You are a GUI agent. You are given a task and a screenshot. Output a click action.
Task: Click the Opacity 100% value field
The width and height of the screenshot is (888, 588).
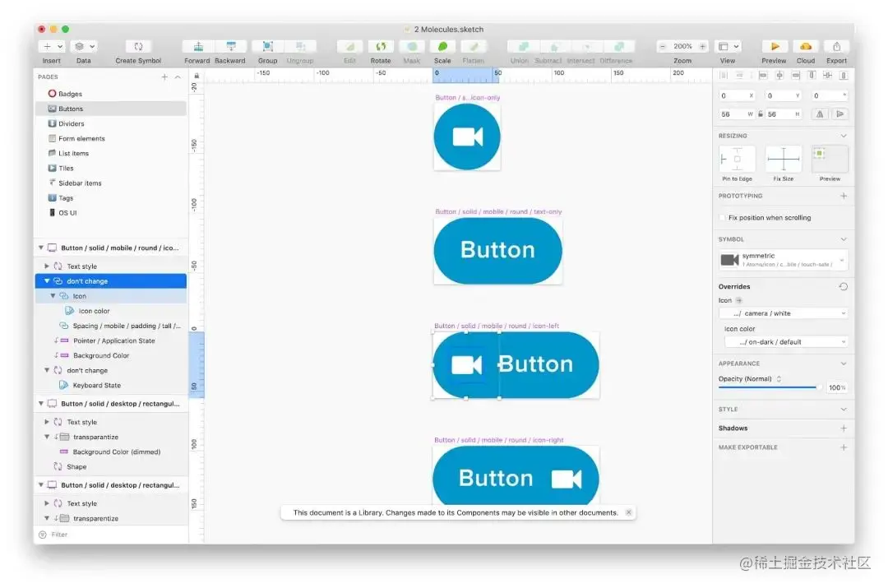[836, 387]
